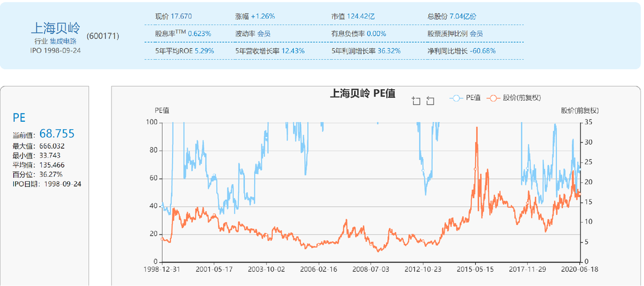Click the 最大值 666.032 row
The image size is (644, 286).
pos(39,146)
